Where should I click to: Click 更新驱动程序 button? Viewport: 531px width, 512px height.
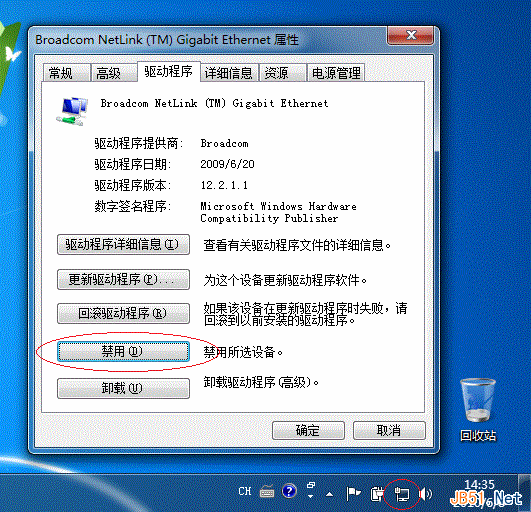pyautogui.click(x=123, y=279)
